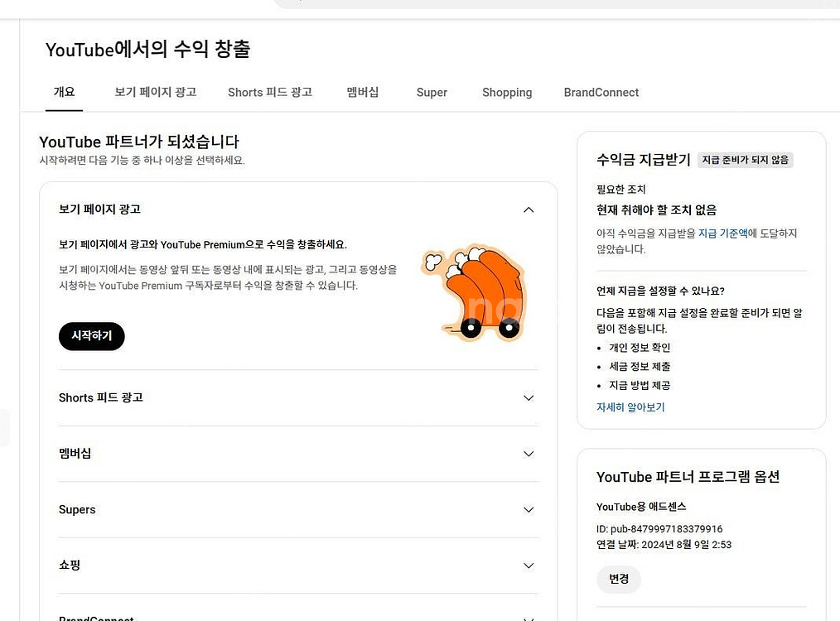840x621 pixels.
Task: Open the Super tab
Action: pyautogui.click(x=432, y=93)
